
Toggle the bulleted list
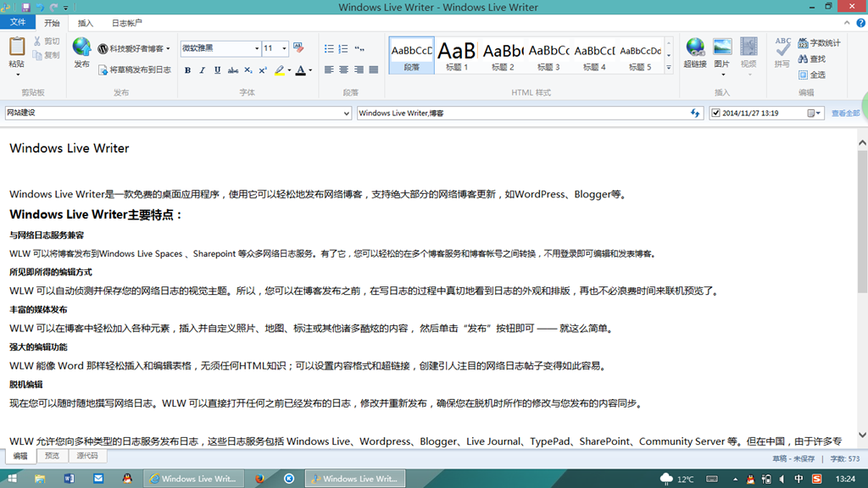[x=329, y=48]
